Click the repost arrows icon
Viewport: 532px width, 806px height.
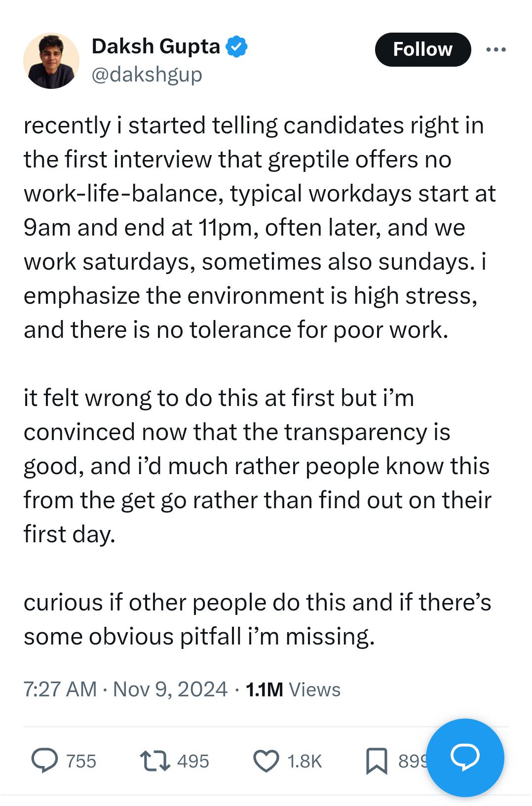155,761
